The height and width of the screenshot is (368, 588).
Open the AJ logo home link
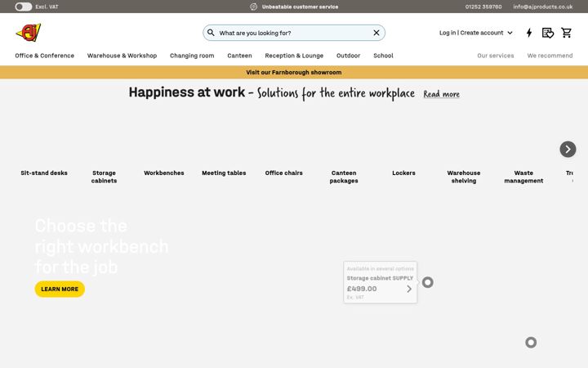coord(29,33)
